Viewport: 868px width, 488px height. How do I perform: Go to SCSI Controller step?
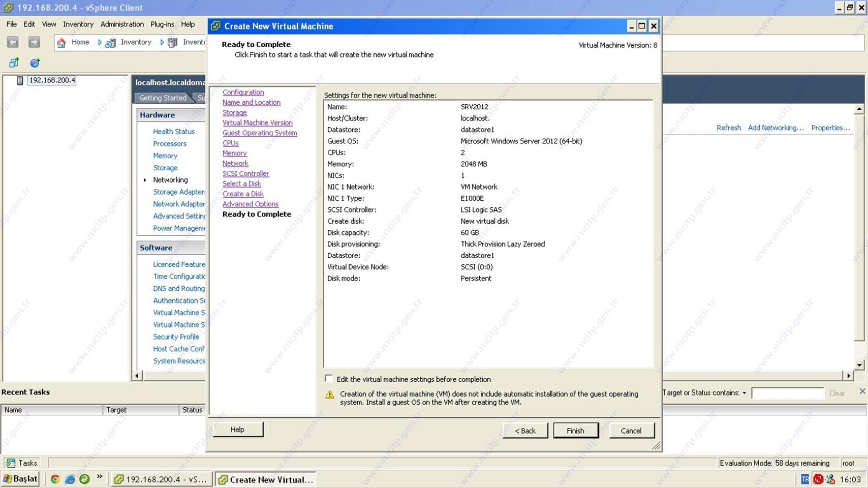246,173
